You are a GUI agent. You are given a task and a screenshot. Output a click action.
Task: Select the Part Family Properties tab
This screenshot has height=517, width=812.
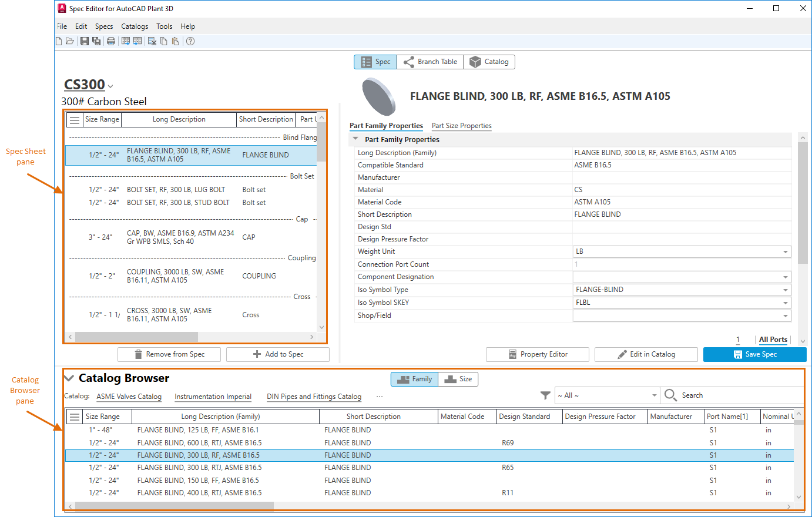(386, 126)
